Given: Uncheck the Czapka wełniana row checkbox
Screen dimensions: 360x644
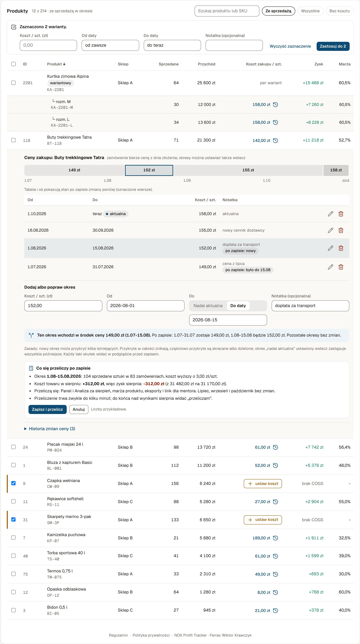Looking at the screenshot, I should coord(13,483).
